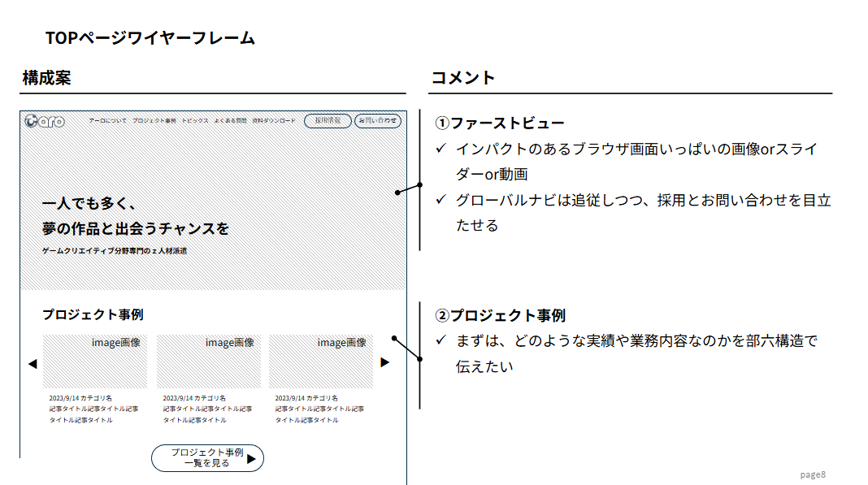Viewport: 868px width, 485px height.
Task: Select プロジェクト事例 in the top nav
Action: [154, 120]
